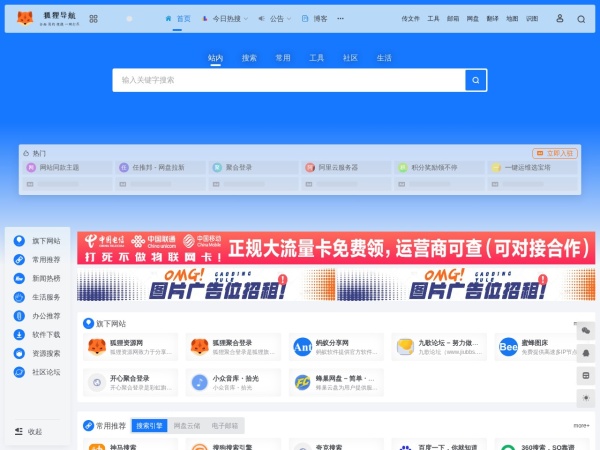Open hot link 积分奖励领不停
600x450 pixels.
coord(439,167)
